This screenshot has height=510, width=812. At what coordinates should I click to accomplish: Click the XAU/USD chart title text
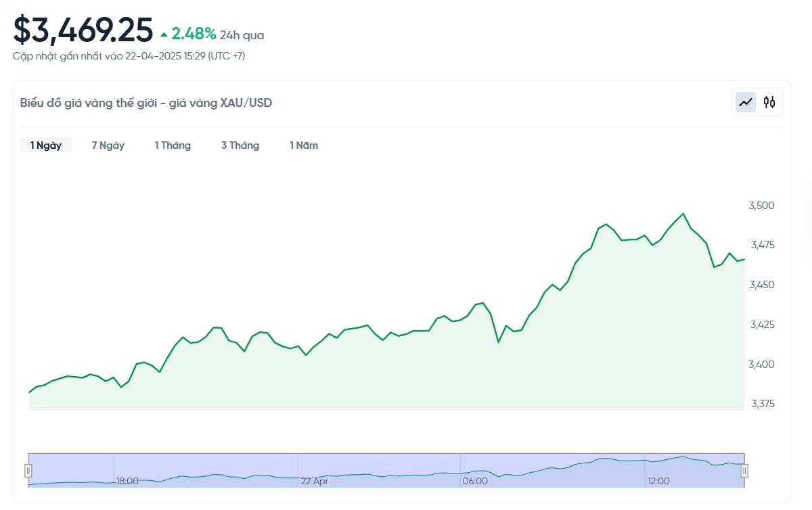point(146,103)
